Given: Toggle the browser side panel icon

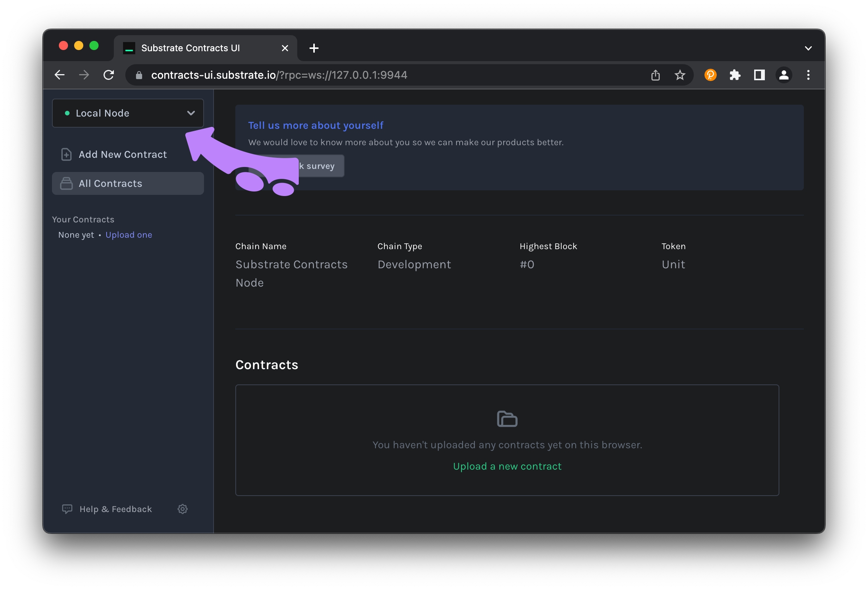Looking at the screenshot, I should coord(759,75).
